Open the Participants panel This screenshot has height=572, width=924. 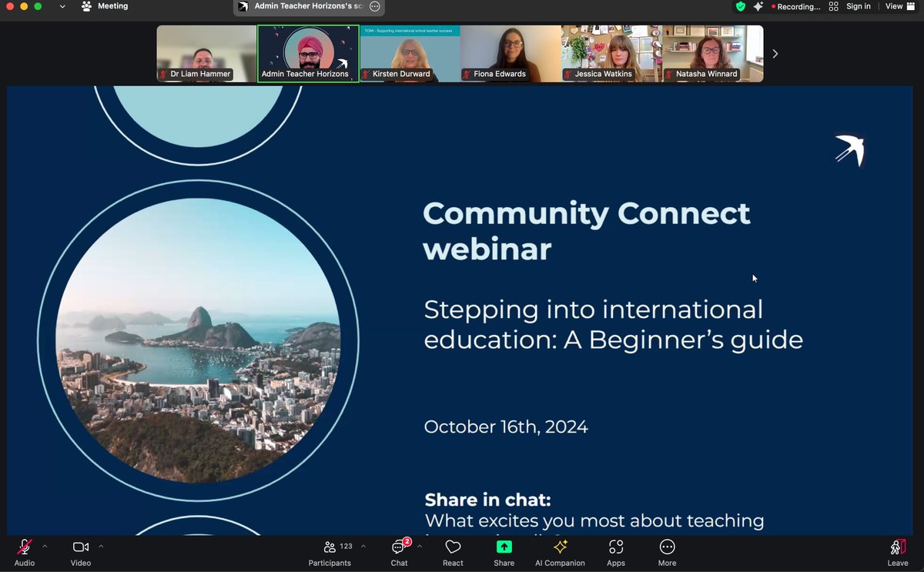(330, 552)
